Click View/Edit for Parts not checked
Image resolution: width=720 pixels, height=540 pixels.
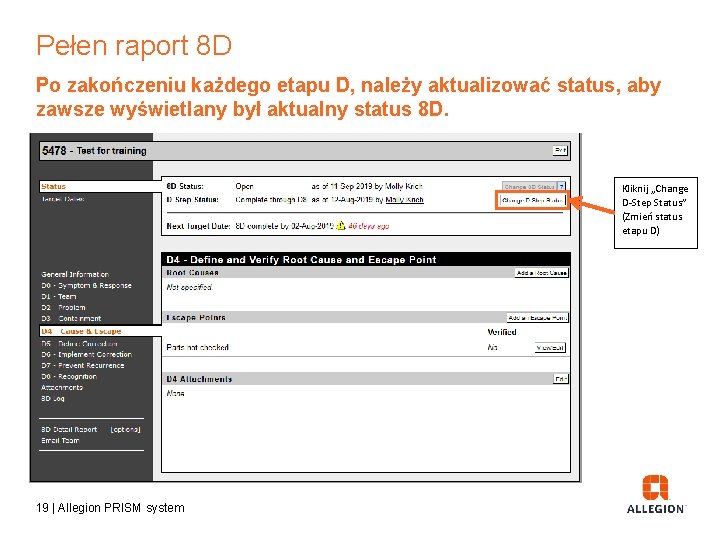coord(550,348)
